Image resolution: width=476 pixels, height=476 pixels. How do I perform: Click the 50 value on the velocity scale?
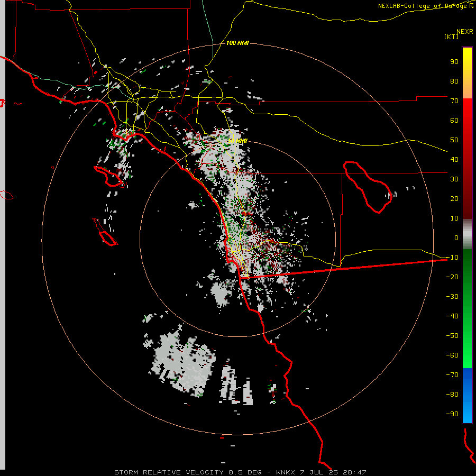coord(454,140)
